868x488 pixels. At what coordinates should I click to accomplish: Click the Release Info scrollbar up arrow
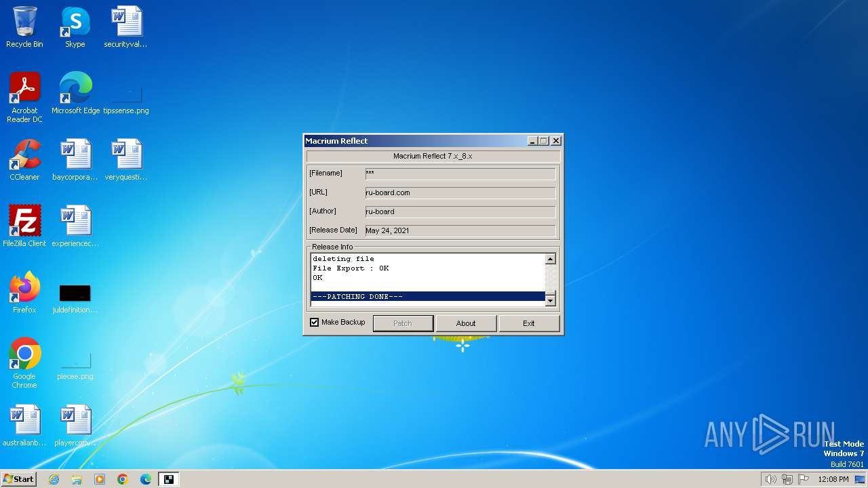point(551,259)
